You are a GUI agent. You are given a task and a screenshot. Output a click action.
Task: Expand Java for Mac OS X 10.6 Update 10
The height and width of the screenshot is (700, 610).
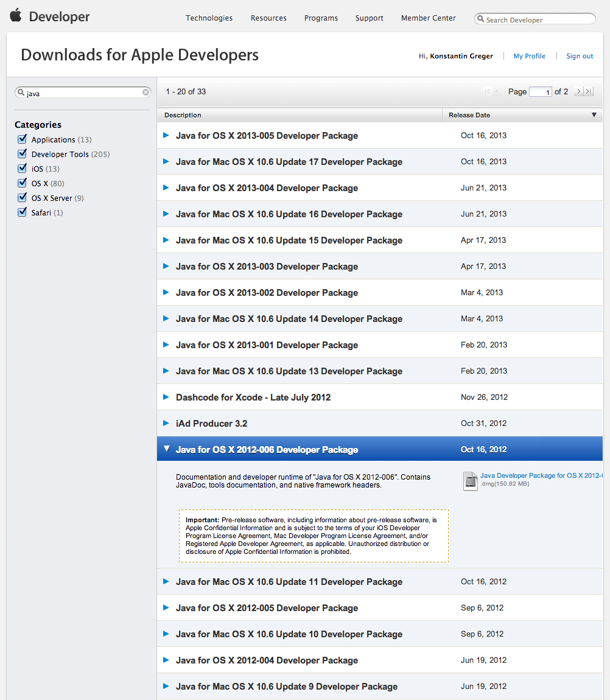166,634
